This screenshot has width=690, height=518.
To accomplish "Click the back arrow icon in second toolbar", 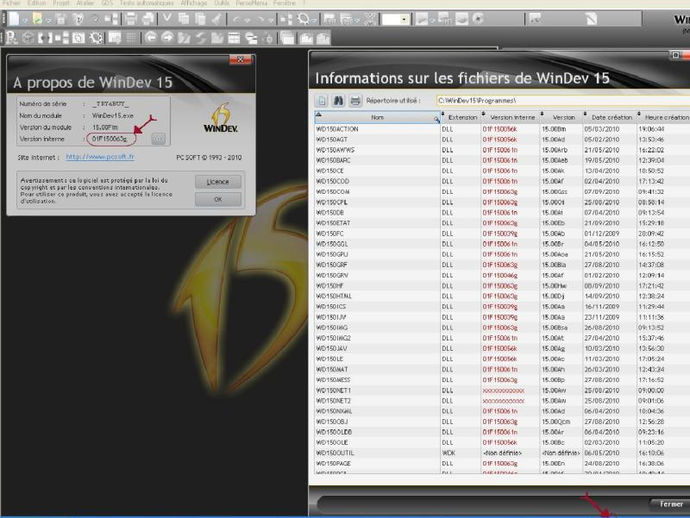I will point(150,38).
